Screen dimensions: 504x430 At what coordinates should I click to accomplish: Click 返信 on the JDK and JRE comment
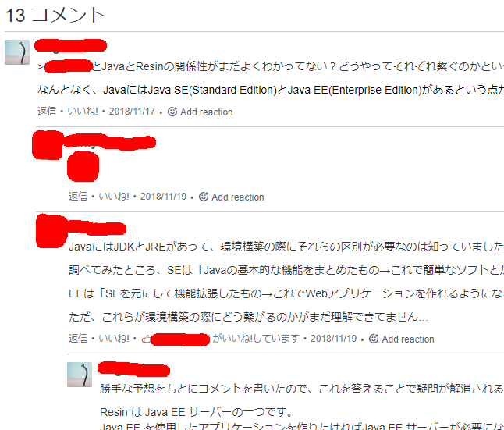78,339
